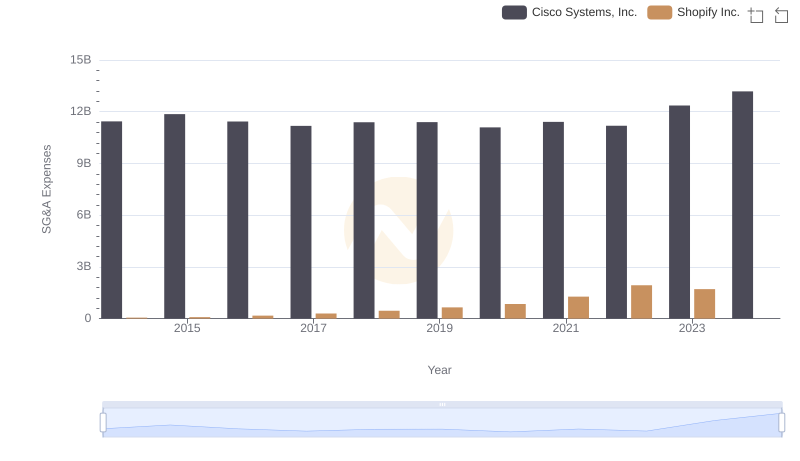
Task: Select the Cisco bar for 2021
Action: pyautogui.click(x=554, y=220)
